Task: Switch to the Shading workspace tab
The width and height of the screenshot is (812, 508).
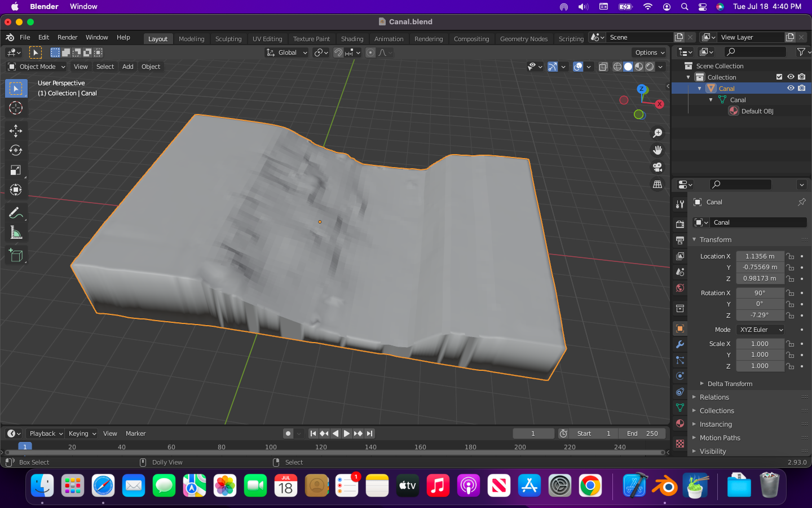Action: click(352, 39)
